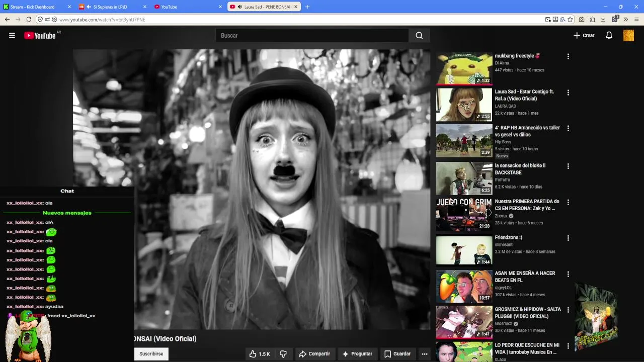Screen dimensions: 644x362
Task: Show more toolbar tools chevron
Action: (626, 20)
